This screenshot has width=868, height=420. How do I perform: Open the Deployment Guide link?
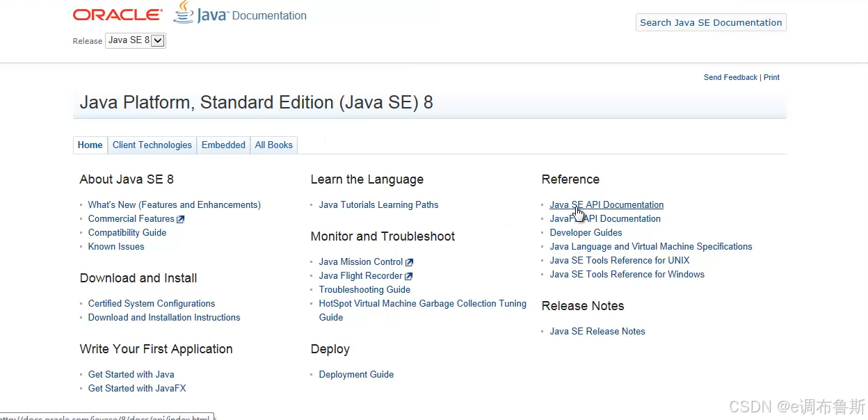tap(357, 374)
